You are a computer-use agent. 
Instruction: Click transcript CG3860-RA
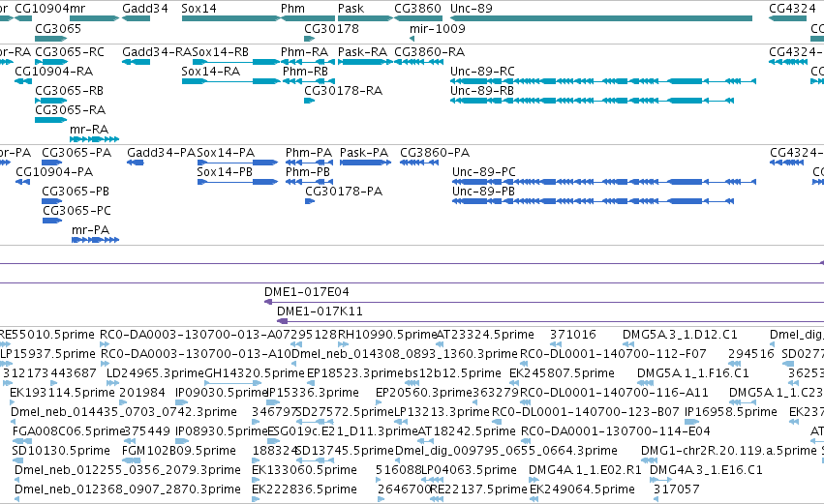pyautogui.click(x=419, y=62)
